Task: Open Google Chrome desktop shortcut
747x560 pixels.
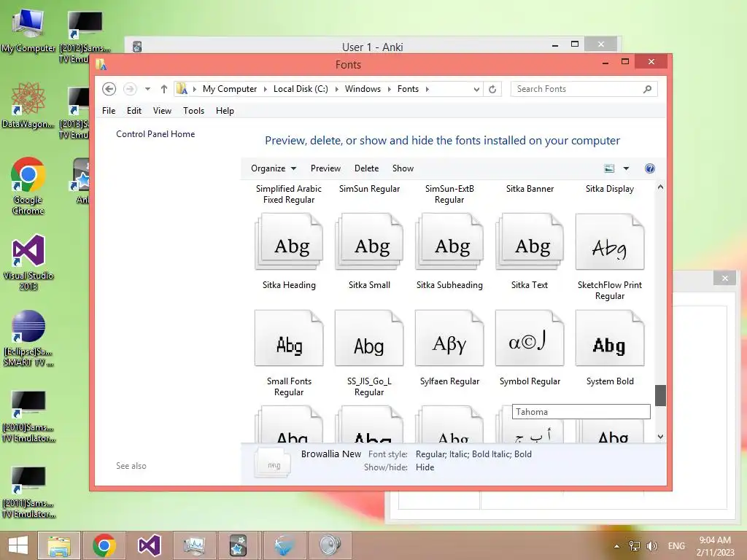Action: click(28, 186)
